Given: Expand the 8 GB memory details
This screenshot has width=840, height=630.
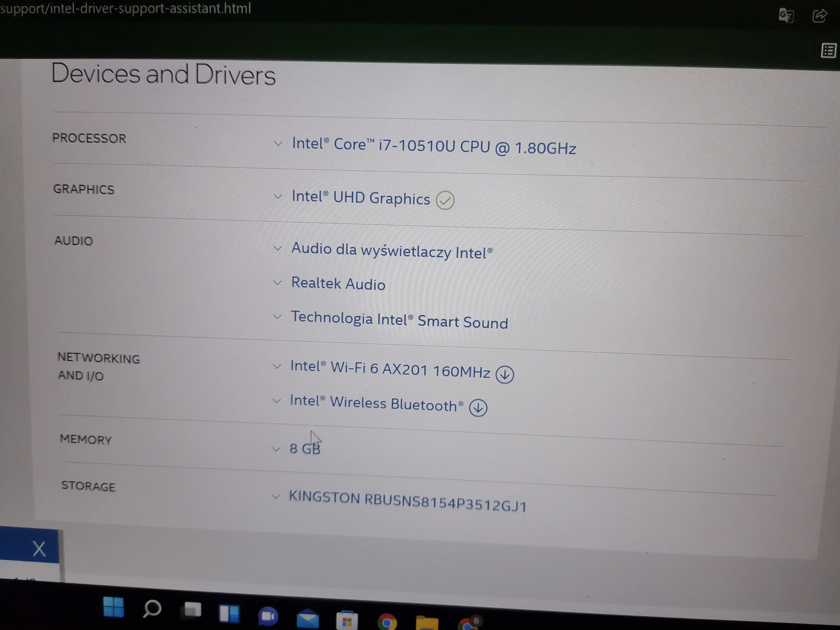Looking at the screenshot, I should [x=276, y=449].
